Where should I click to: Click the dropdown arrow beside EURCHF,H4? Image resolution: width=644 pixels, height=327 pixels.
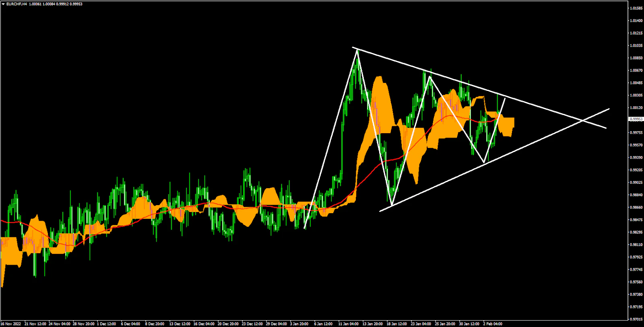click(x=3, y=4)
